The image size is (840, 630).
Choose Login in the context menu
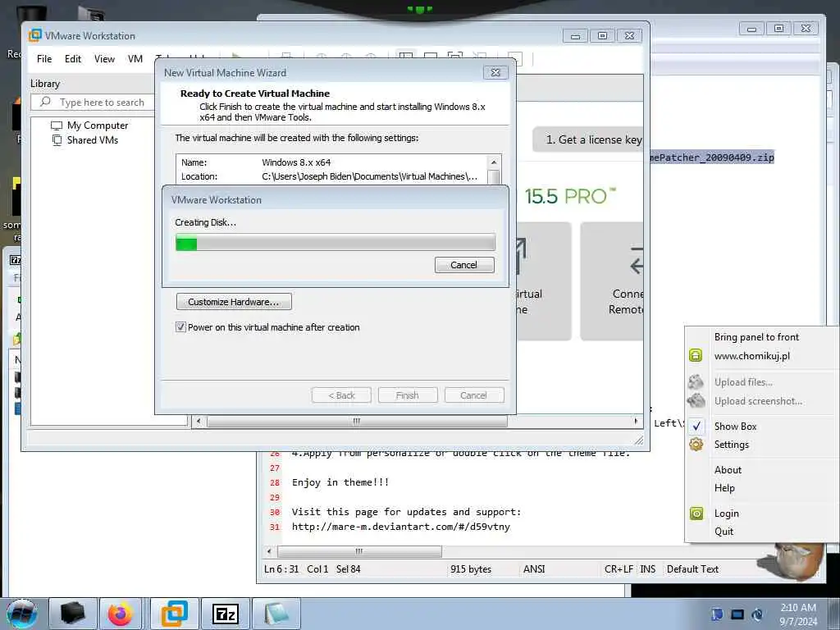[726, 514]
